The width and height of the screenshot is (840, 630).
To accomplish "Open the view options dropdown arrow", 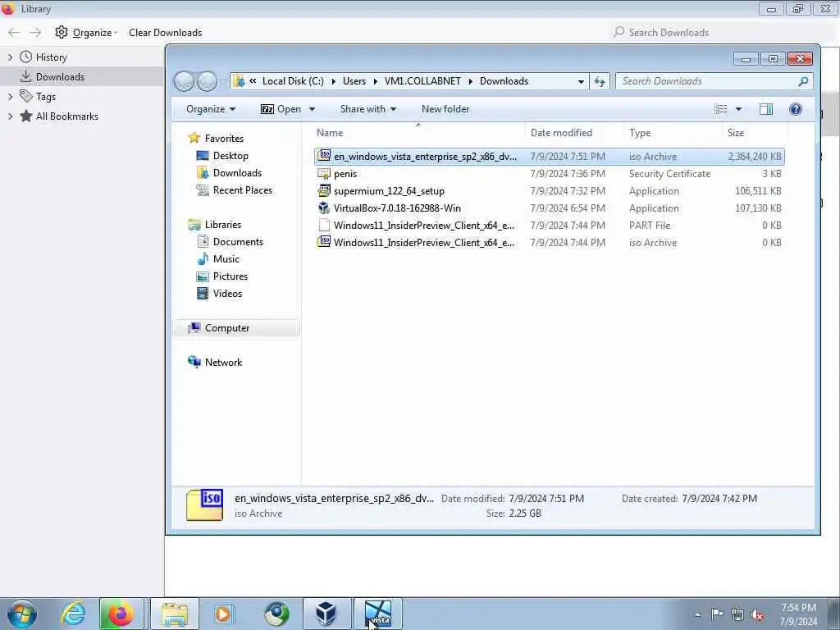I will [738, 109].
